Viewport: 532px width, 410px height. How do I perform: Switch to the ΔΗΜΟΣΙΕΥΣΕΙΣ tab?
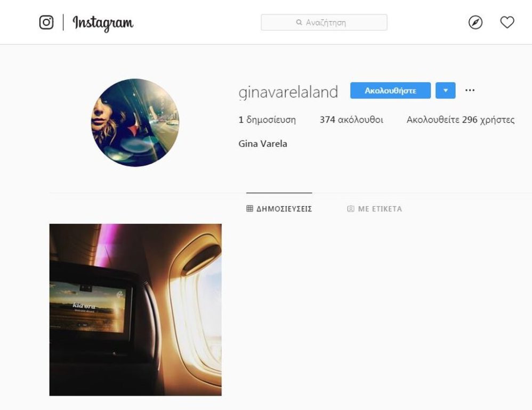point(279,208)
